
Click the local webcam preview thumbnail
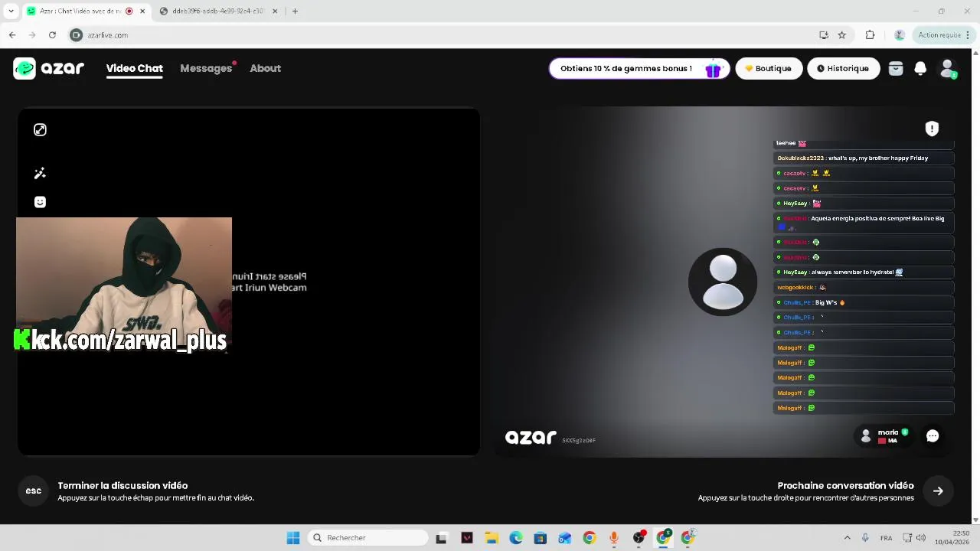point(123,285)
